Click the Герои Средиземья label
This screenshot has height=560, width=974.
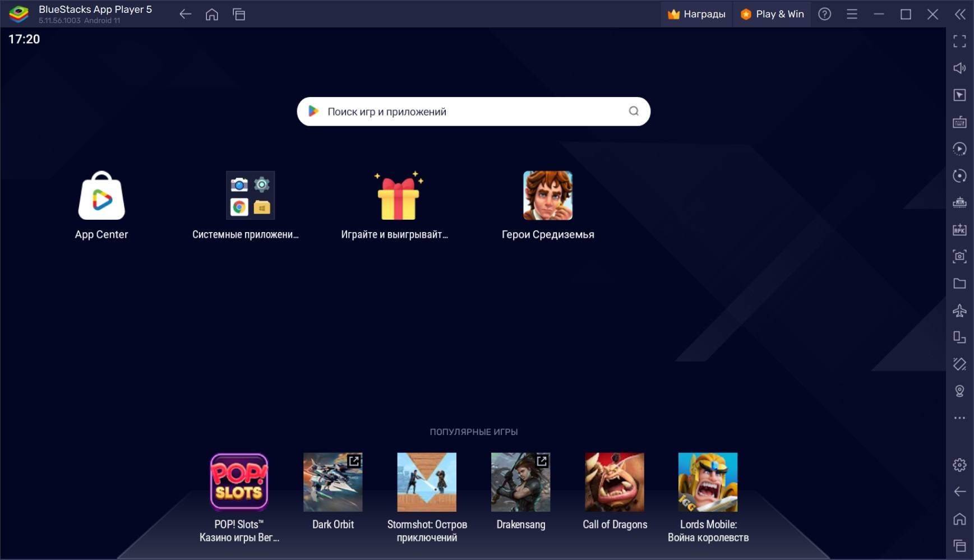pos(548,234)
